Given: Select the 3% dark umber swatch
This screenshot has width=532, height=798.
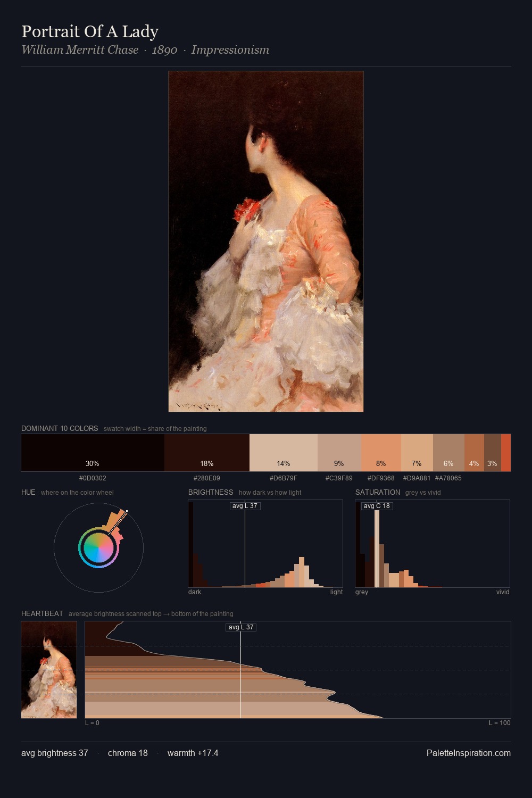Looking at the screenshot, I should [x=493, y=453].
